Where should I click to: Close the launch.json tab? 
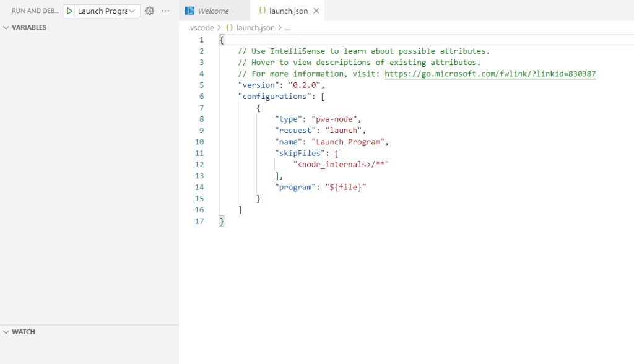[x=316, y=11]
